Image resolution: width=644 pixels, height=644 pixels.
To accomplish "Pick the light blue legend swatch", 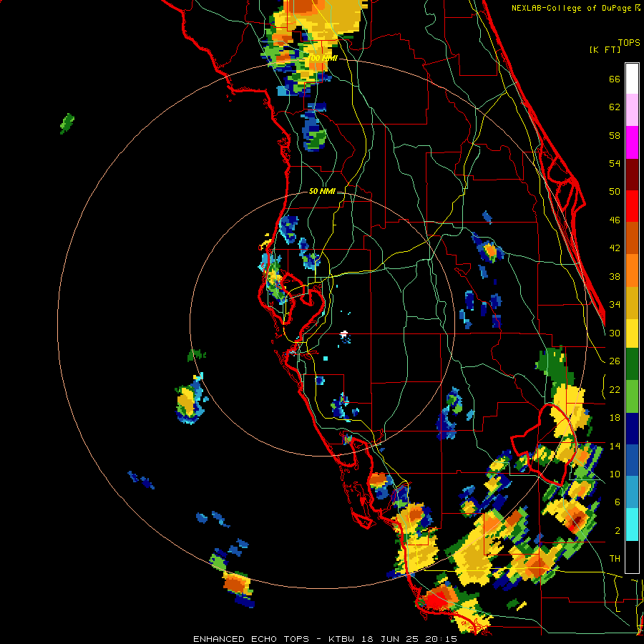I will (632, 492).
